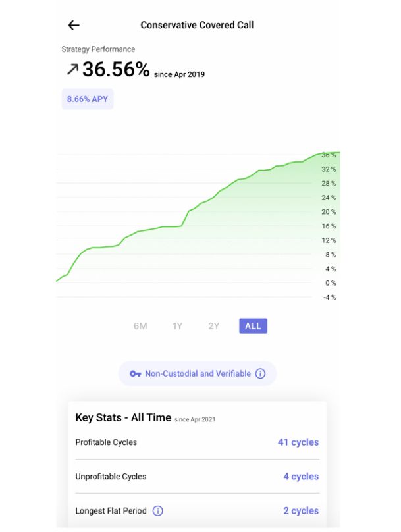View the 4 cycles unprofitable value
Screen dimensions: 401x532
click(x=301, y=476)
